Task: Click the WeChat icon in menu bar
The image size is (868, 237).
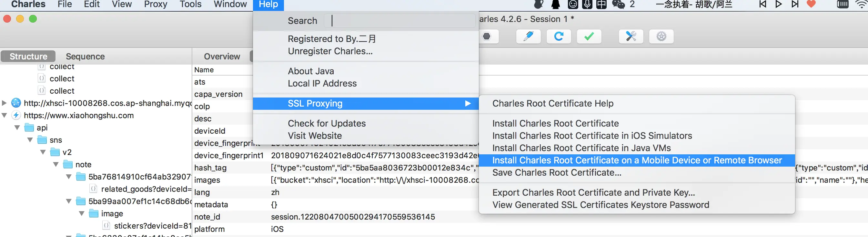Action: point(618,4)
